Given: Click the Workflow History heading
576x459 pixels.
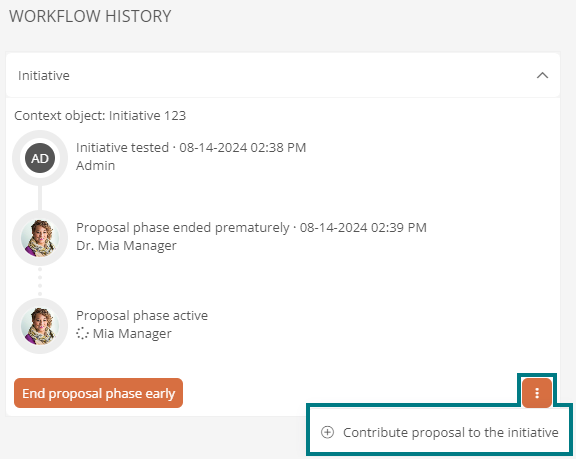Looking at the screenshot, I should pyautogui.click(x=90, y=17).
